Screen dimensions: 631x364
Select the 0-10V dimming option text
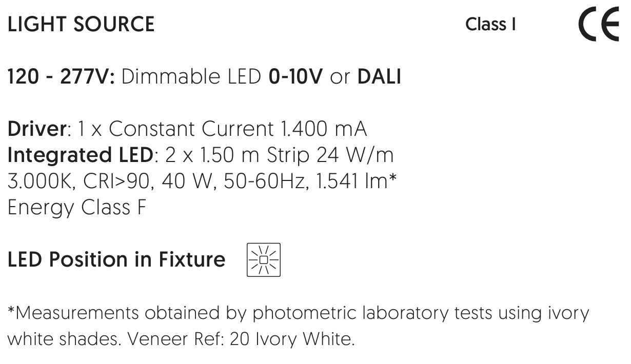coord(295,77)
